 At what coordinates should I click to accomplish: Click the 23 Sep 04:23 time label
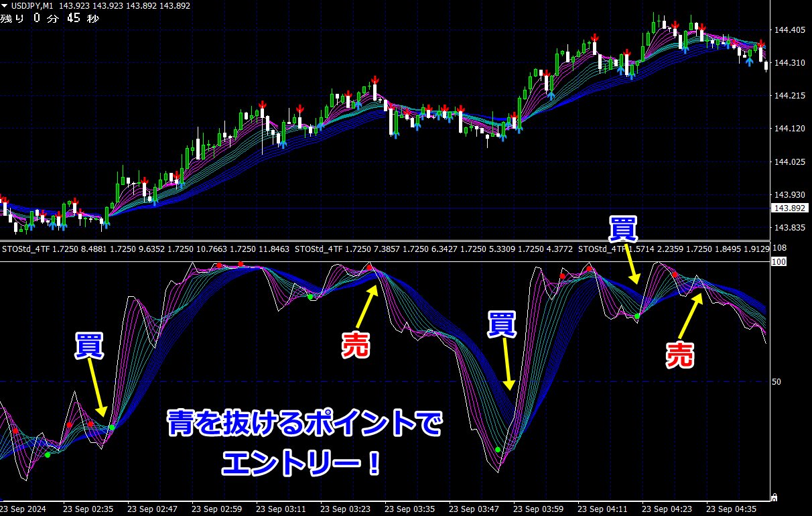667,509
